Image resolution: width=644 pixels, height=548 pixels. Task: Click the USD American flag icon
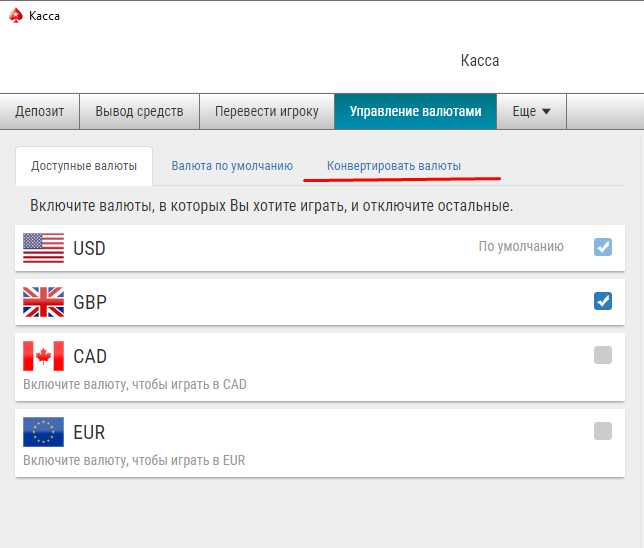(x=43, y=248)
